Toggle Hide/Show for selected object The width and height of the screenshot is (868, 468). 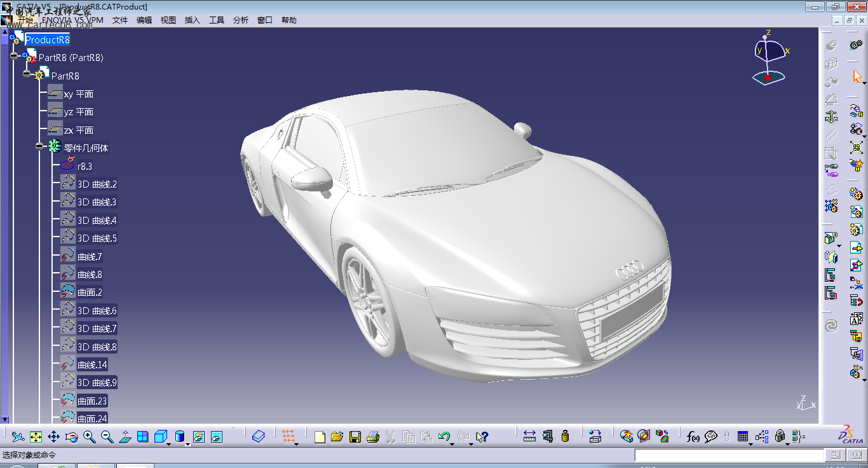199,437
